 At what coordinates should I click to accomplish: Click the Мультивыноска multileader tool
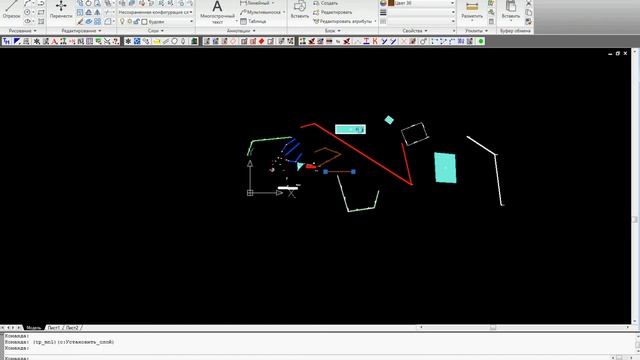(260, 12)
